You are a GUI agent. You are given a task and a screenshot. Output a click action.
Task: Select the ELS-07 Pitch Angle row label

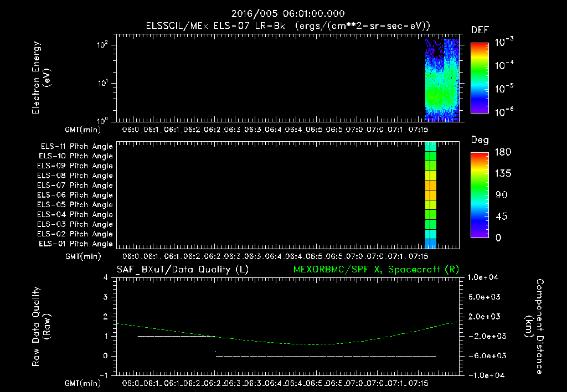click(x=75, y=185)
